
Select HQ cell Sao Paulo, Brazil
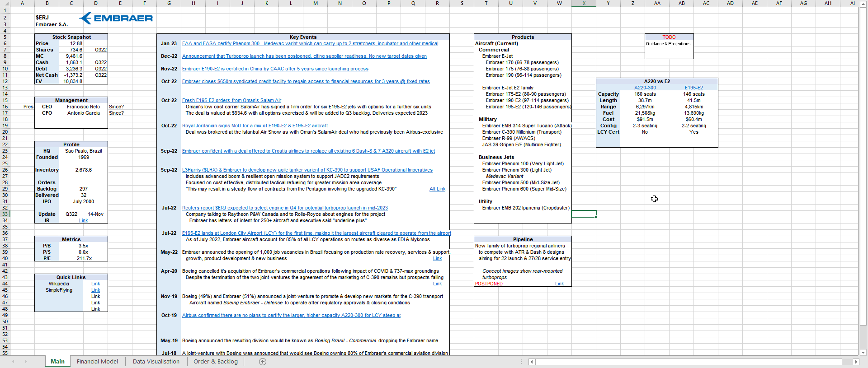point(83,151)
